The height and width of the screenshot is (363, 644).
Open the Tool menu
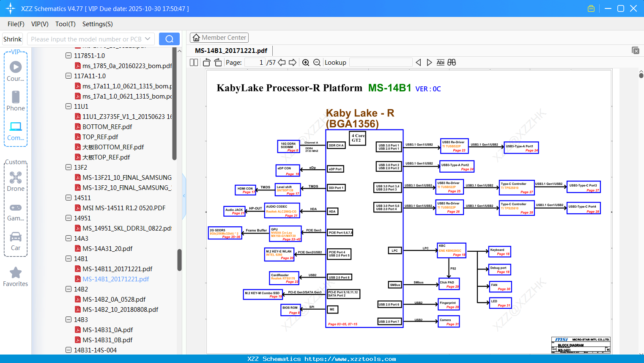coord(66,24)
